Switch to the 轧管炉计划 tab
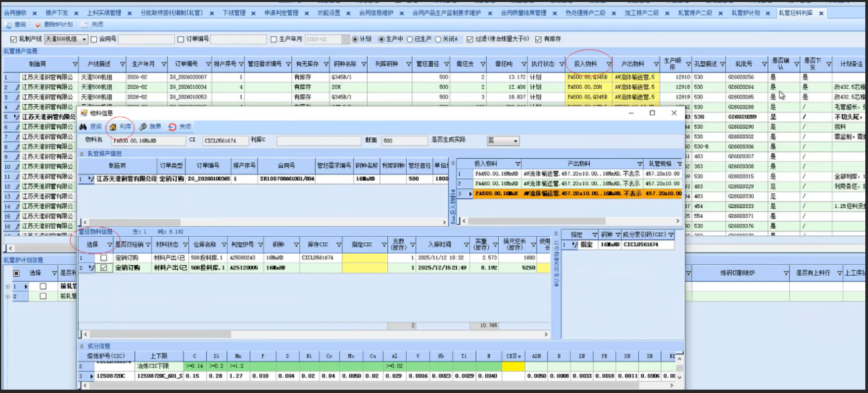The image size is (868, 393). [746, 13]
